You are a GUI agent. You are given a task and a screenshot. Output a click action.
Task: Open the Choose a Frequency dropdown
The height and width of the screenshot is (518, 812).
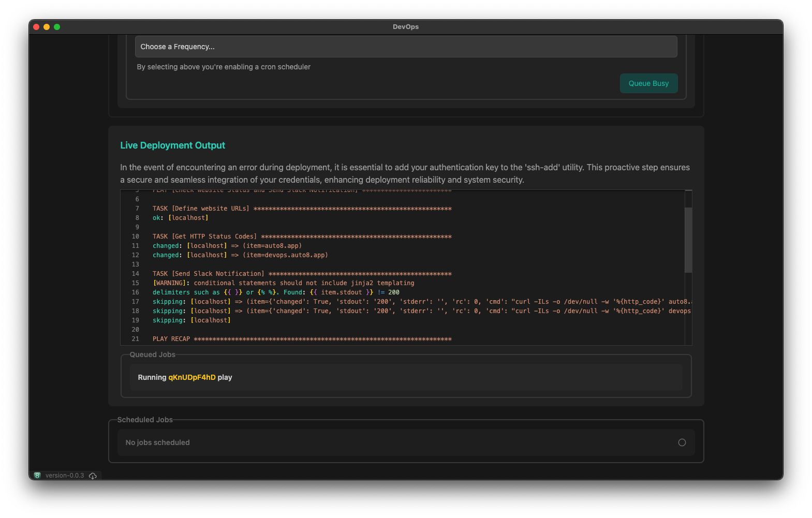click(406, 47)
